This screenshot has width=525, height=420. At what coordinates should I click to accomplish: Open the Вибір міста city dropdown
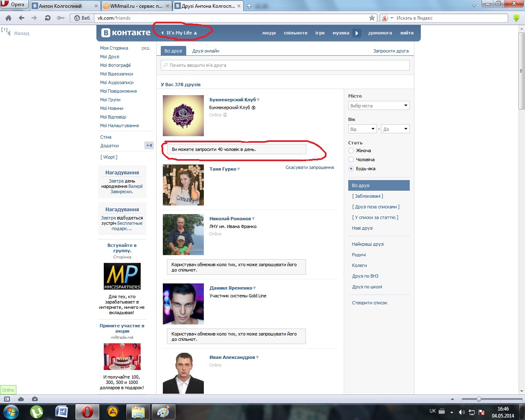click(379, 106)
